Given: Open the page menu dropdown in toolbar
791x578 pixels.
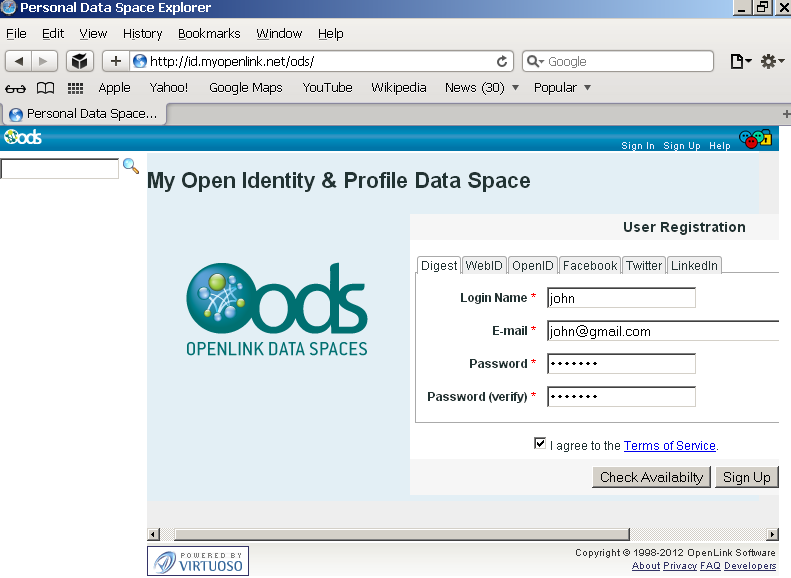Looking at the screenshot, I should pos(740,61).
